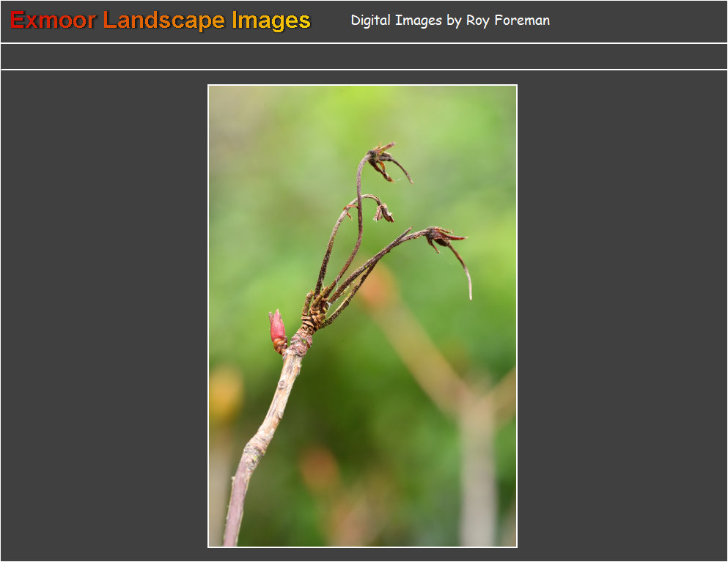Click the orange word 'Landscape' in the title

point(164,21)
